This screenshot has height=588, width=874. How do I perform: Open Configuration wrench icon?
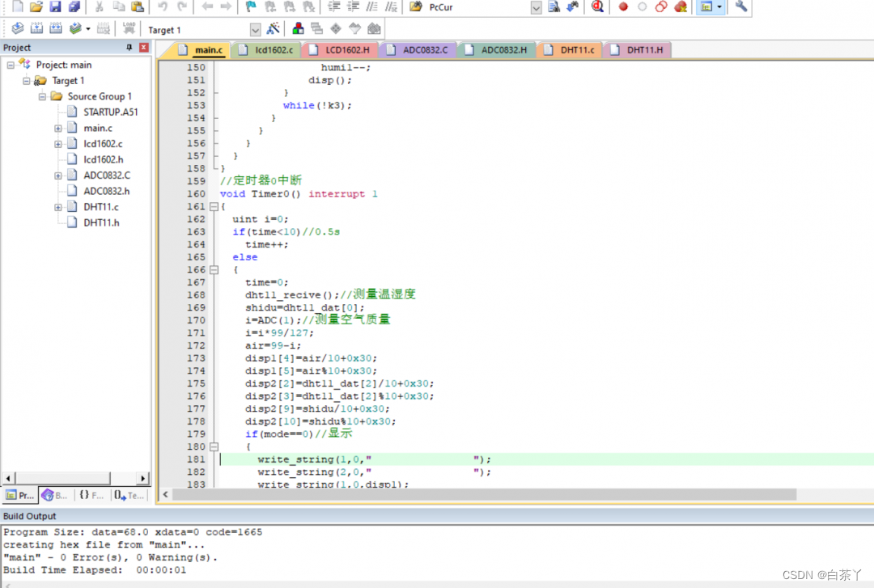(x=740, y=6)
